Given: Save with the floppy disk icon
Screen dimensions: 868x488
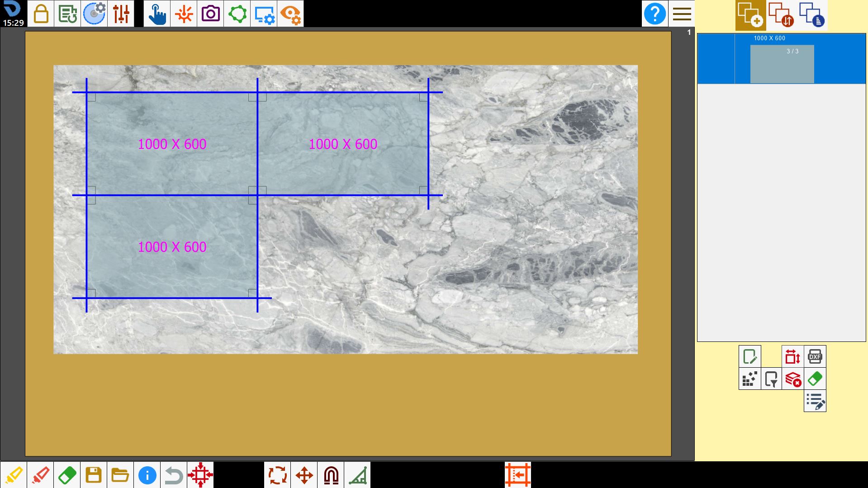Looking at the screenshot, I should [x=94, y=475].
